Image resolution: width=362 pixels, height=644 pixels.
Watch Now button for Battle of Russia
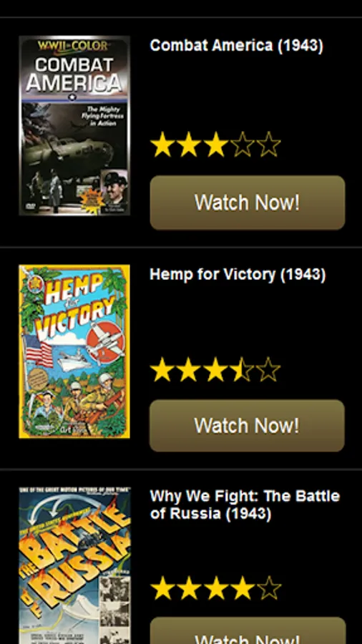[x=248, y=630]
